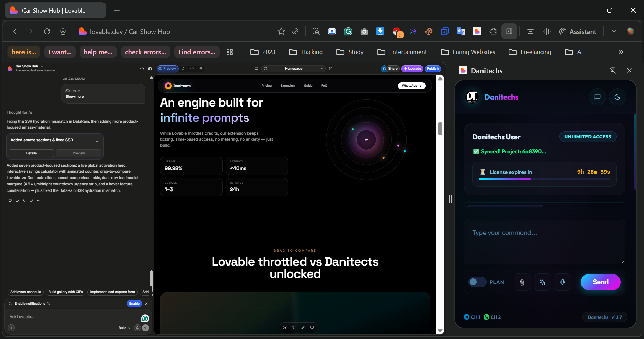Image resolution: width=644 pixels, height=339 pixels.
Task: Click the sparkle enhance prompt icon
Action: [543, 282]
